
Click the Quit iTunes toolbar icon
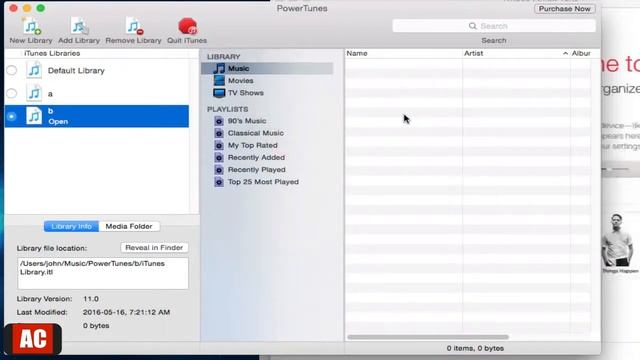click(x=187, y=27)
